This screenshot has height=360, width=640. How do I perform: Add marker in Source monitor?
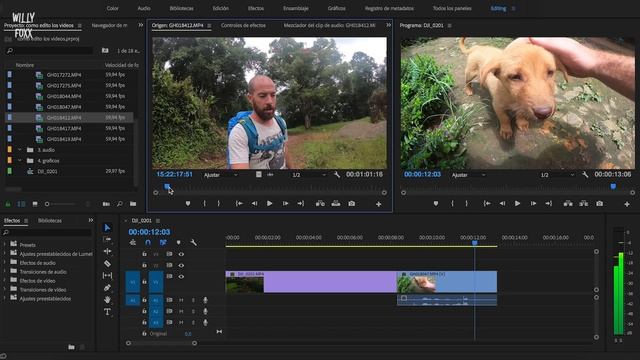[x=188, y=203]
